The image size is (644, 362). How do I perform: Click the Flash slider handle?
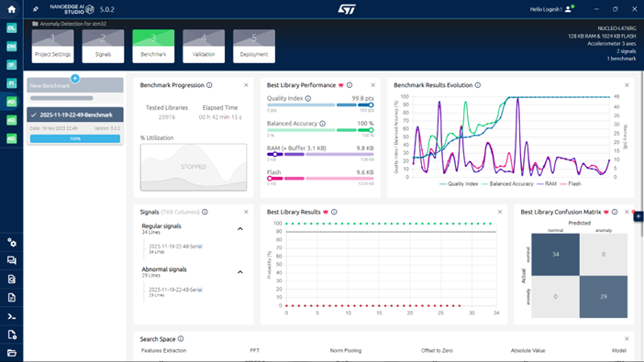[x=270, y=179]
